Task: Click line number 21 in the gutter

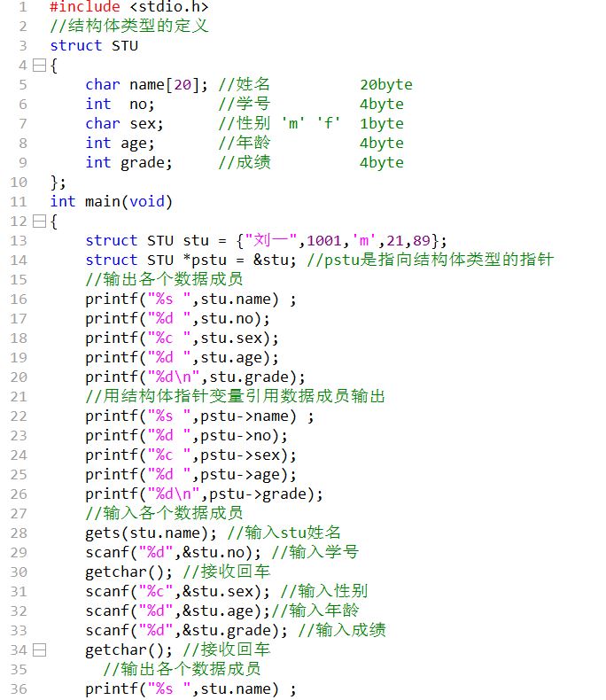Action: [x=19, y=397]
